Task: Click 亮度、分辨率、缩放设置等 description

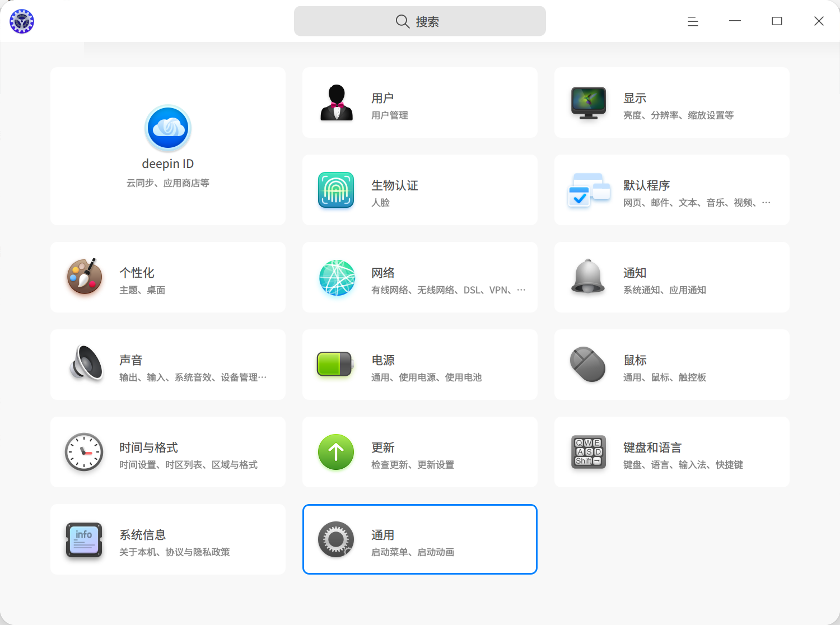Action: pos(678,115)
